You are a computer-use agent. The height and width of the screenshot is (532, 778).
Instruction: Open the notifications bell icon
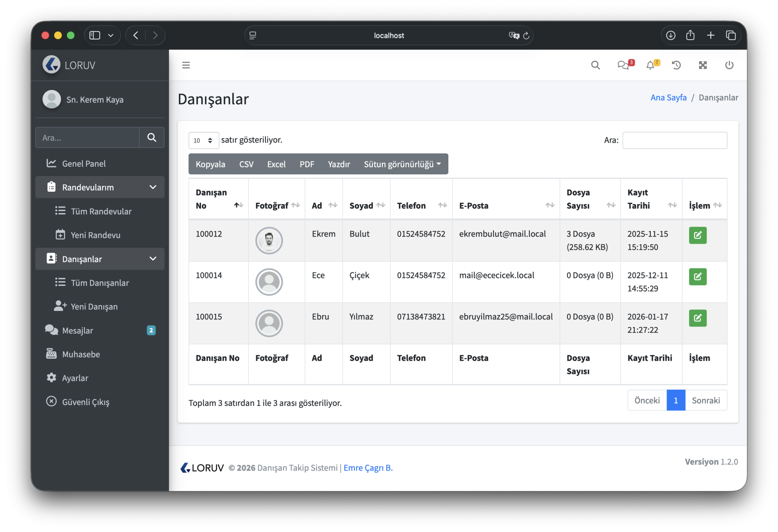(651, 65)
